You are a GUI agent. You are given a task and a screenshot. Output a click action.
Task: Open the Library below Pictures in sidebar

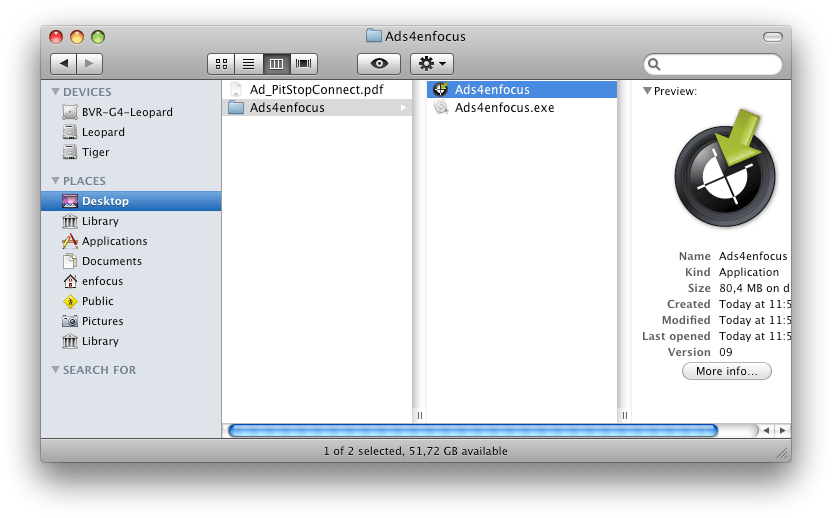(131, 341)
